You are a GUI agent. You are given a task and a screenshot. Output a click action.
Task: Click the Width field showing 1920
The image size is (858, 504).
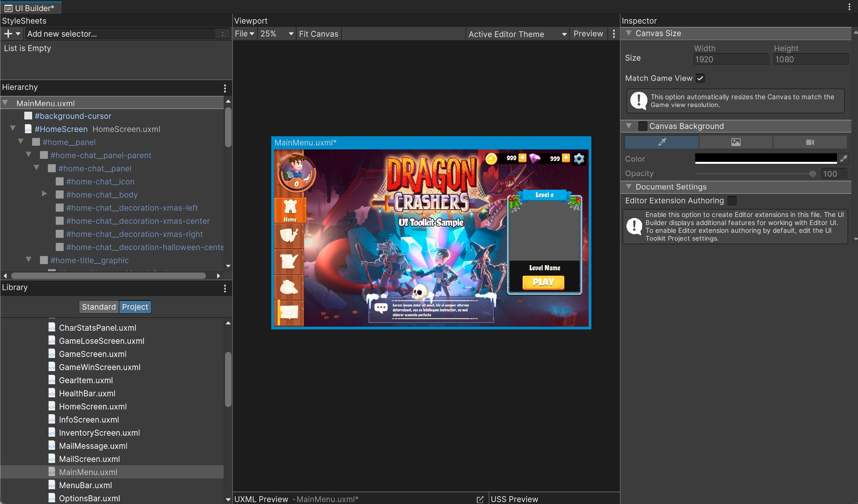coord(731,59)
